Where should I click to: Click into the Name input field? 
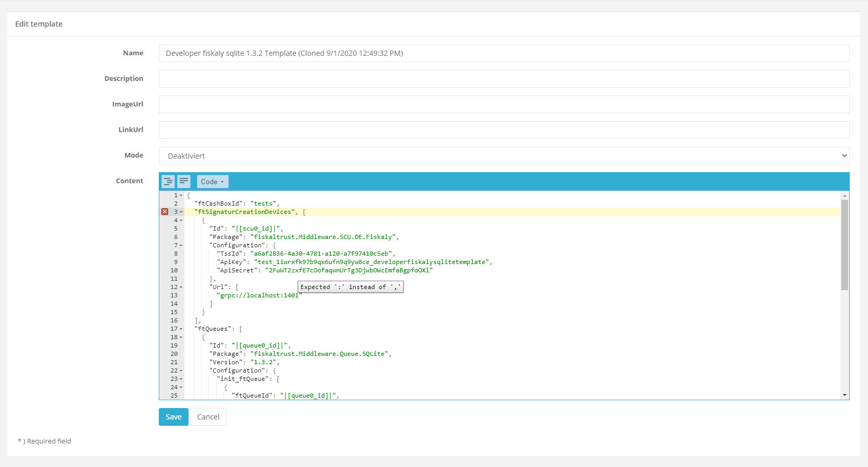[504, 53]
